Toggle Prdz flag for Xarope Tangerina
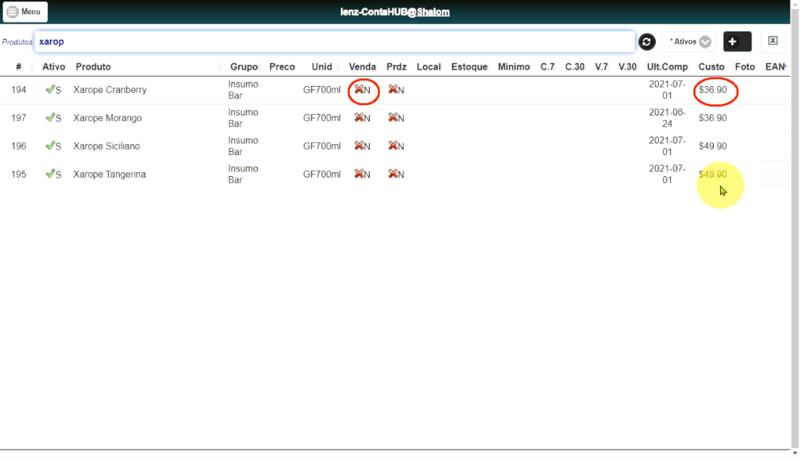The height and width of the screenshot is (459, 800). tap(396, 174)
